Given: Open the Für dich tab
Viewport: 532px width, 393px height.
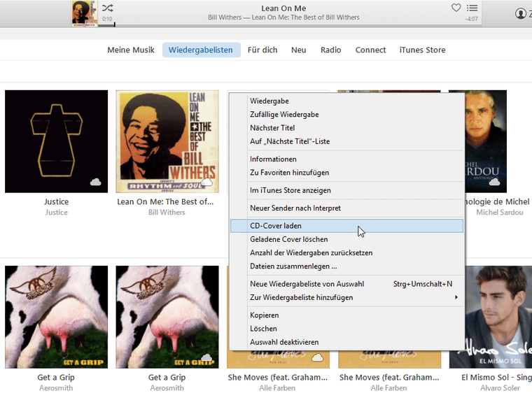Looking at the screenshot, I should coord(262,50).
